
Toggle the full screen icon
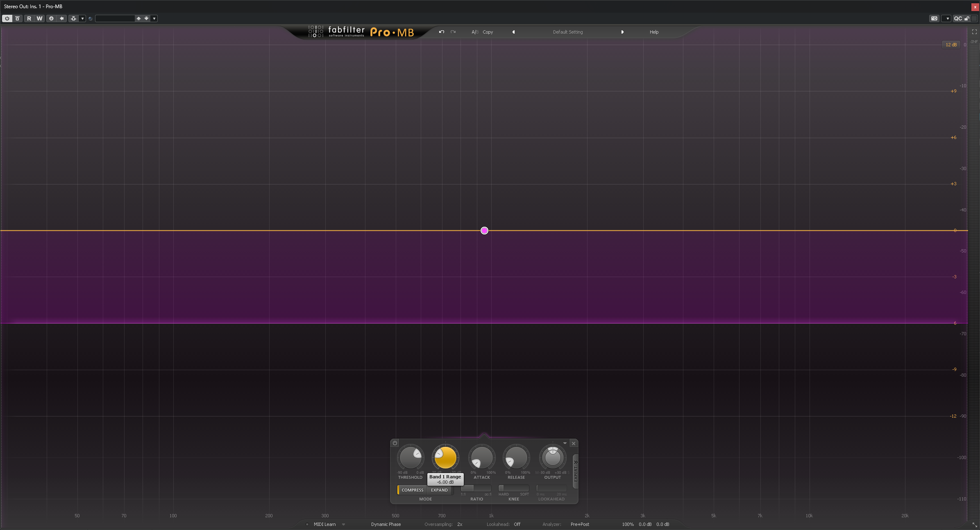pos(974,32)
